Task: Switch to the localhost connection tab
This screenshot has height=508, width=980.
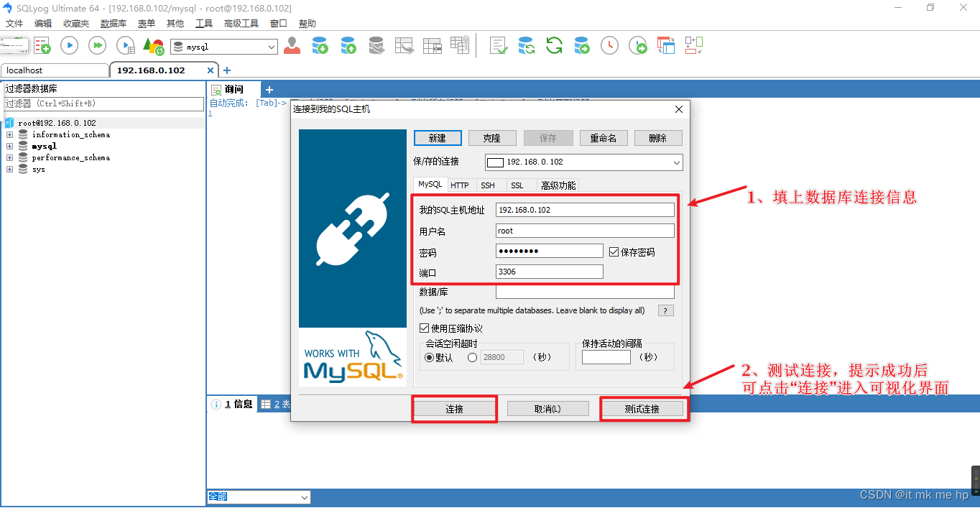Action: (55, 70)
